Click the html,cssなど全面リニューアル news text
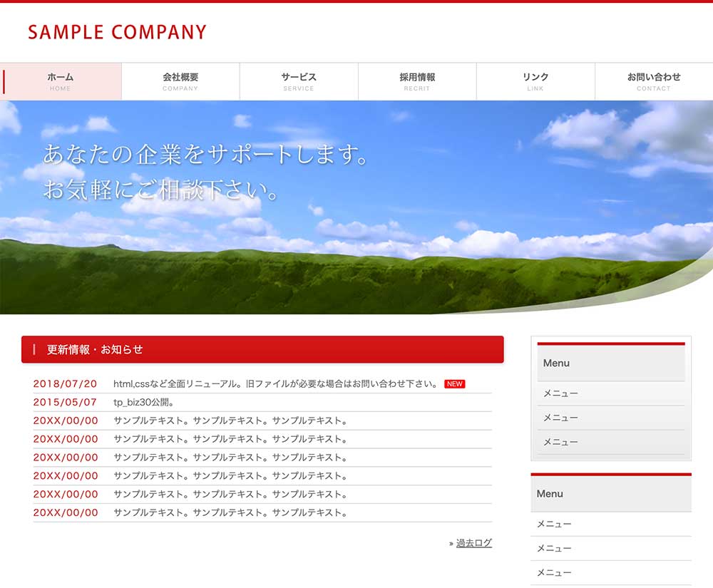This screenshot has width=713, height=588. pyautogui.click(x=275, y=384)
